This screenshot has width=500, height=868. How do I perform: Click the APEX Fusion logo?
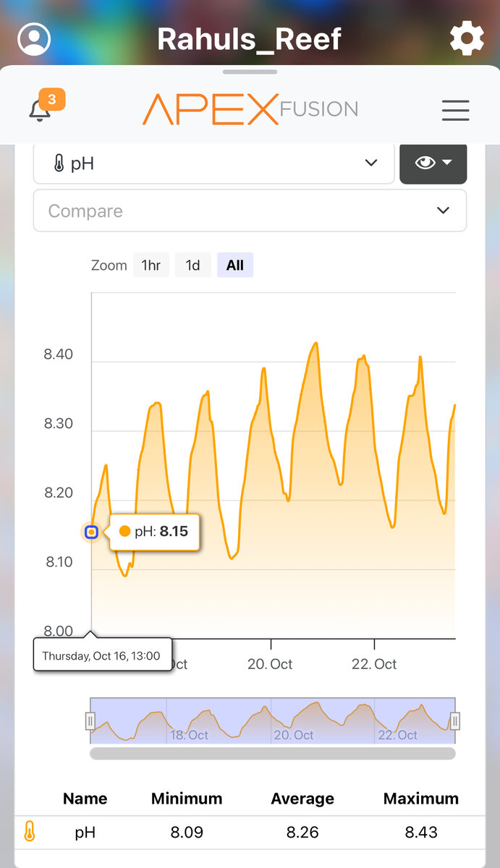pos(250,109)
